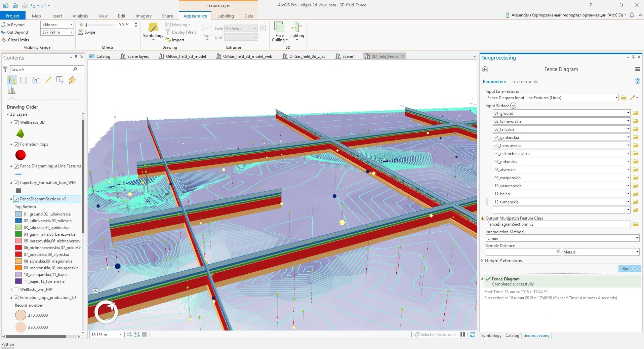Image resolution: width=644 pixels, height=349 pixels.
Task: Switch to the Analysis ribbon tab
Action: point(80,16)
